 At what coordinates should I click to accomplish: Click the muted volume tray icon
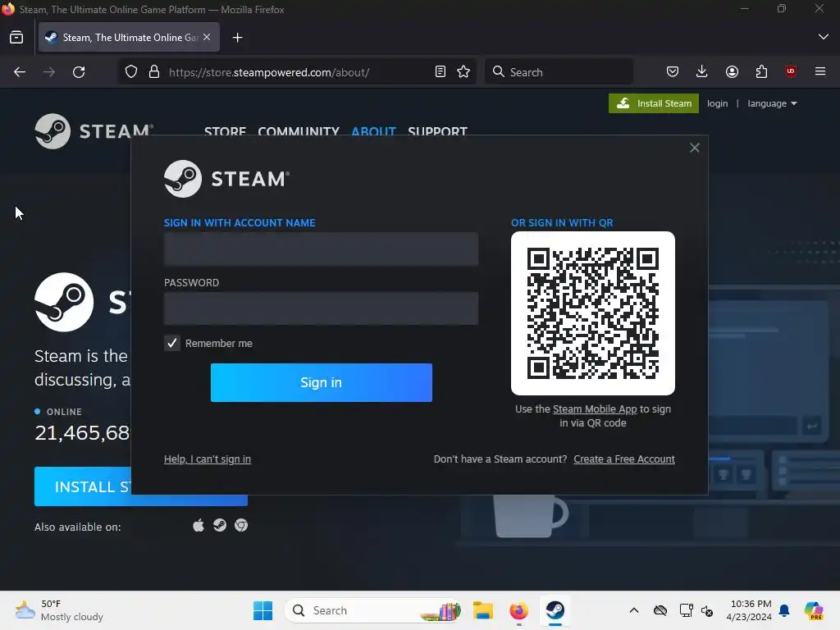point(707,610)
